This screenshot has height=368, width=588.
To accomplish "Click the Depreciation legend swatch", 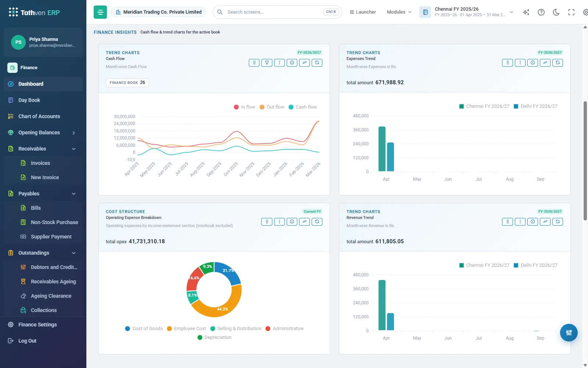I will click(200, 337).
